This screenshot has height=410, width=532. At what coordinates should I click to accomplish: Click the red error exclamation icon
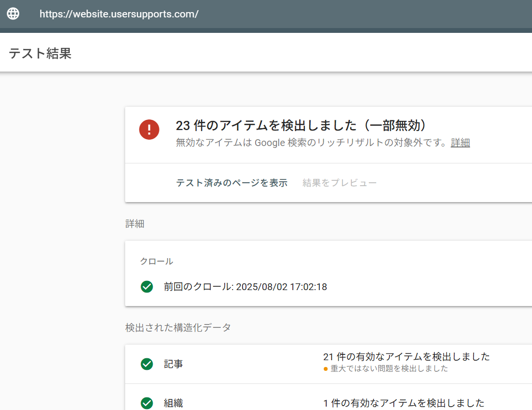coord(149,130)
